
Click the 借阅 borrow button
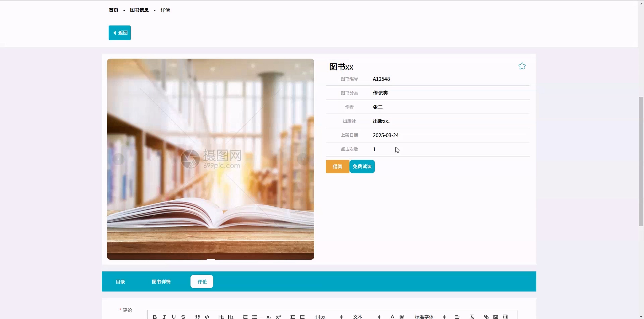click(x=337, y=167)
